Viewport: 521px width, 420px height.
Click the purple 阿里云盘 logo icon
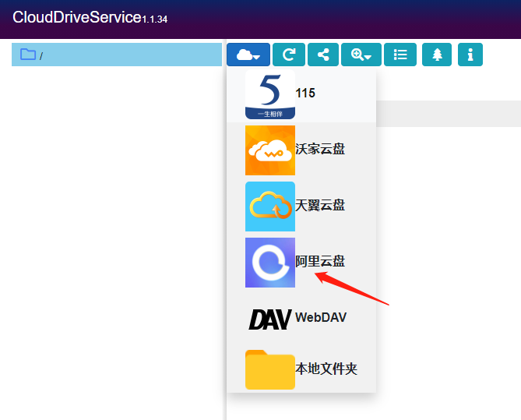click(269, 263)
